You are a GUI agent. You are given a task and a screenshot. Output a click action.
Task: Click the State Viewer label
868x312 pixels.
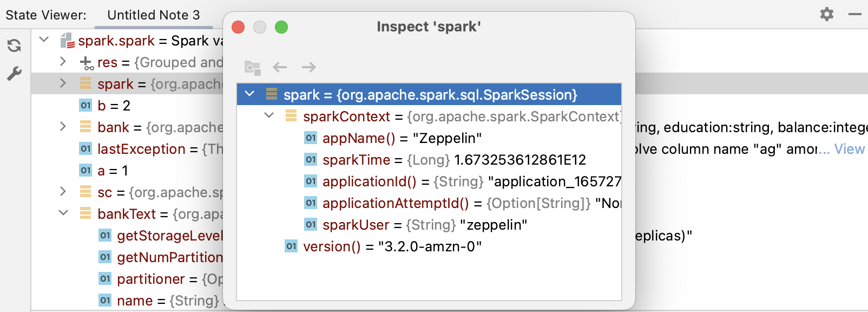(46, 15)
